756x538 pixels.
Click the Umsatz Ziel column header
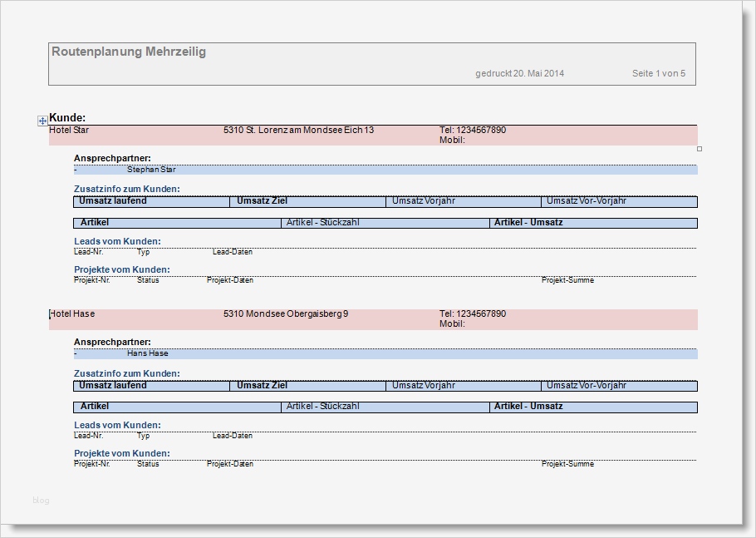click(262, 201)
